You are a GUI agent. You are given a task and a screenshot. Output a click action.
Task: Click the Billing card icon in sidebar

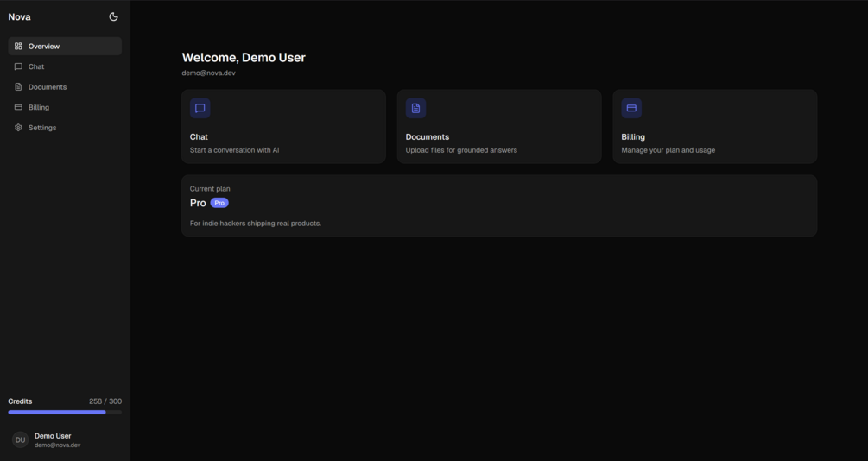click(18, 107)
